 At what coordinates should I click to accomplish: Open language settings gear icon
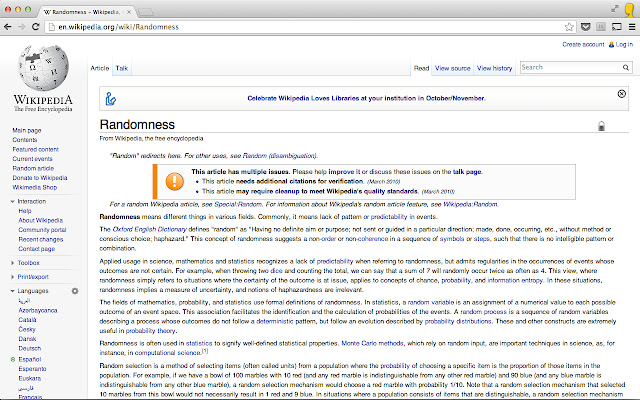click(75, 291)
